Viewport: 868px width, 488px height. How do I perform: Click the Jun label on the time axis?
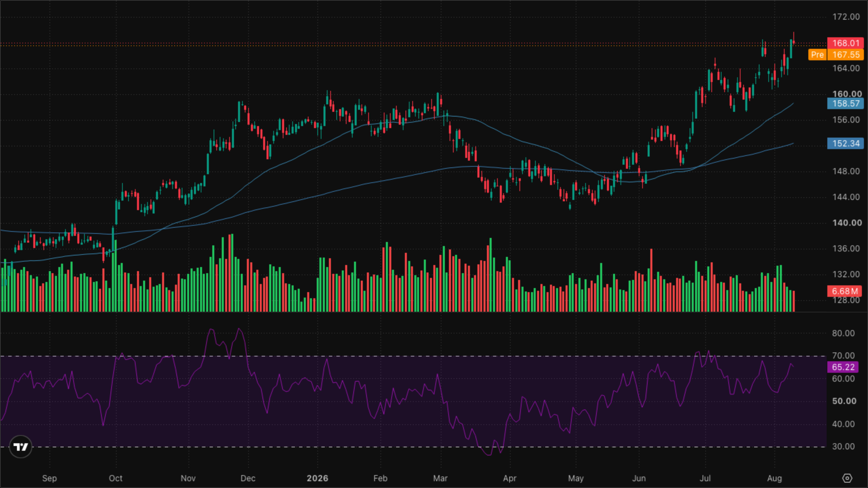[x=639, y=479]
